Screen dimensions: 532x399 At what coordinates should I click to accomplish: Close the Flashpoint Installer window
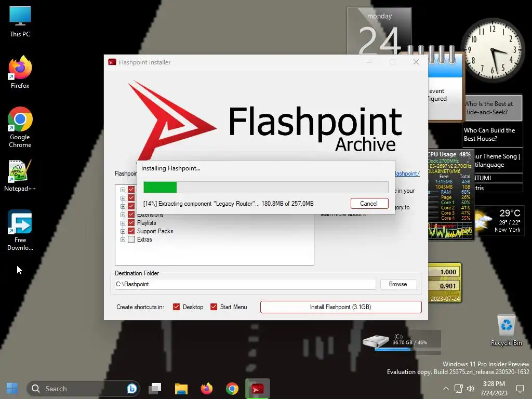[416, 62]
